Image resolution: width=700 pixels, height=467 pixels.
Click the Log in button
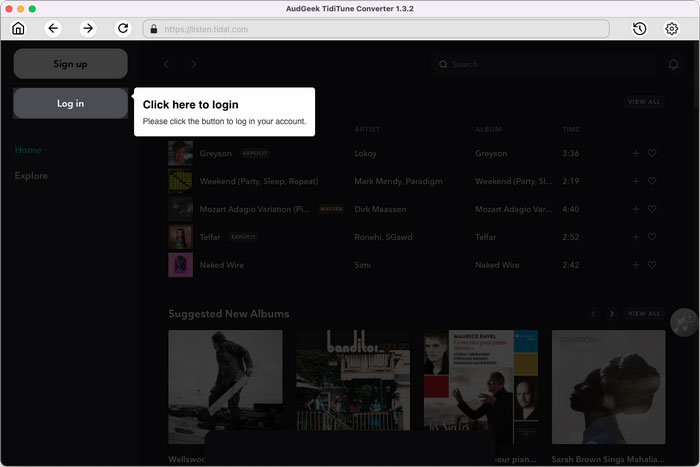71,103
